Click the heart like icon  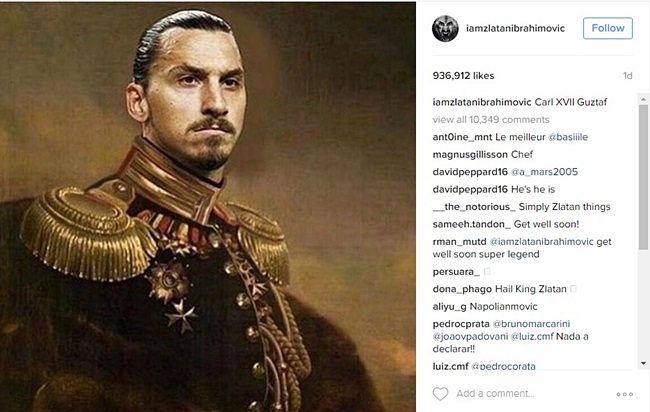coord(440,394)
